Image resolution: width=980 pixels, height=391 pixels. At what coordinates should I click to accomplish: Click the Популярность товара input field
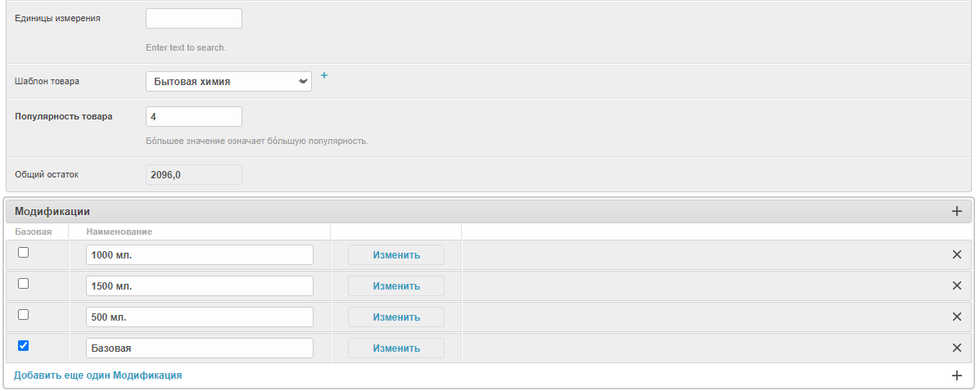(x=194, y=117)
